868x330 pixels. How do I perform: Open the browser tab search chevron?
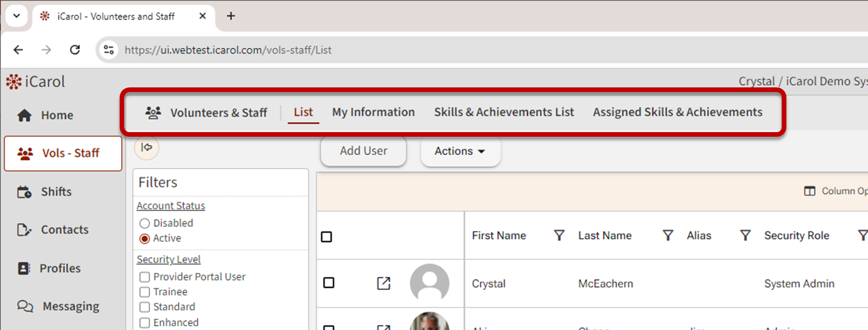pos(16,16)
